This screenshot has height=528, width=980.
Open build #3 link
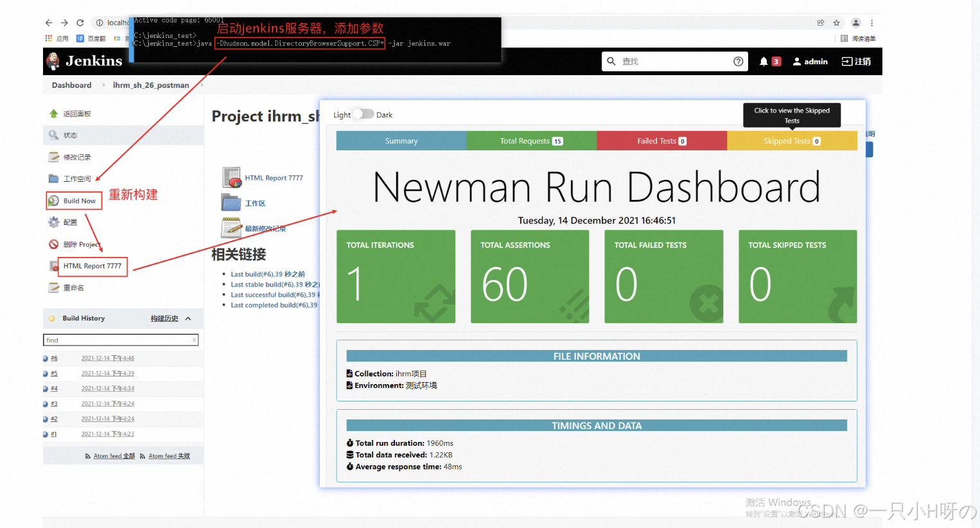pos(54,404)
